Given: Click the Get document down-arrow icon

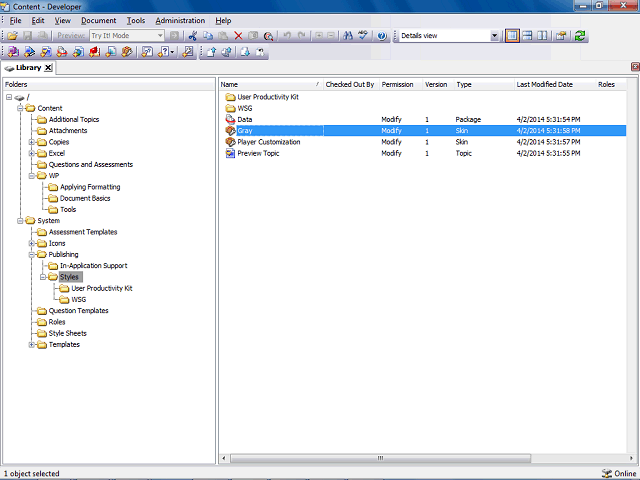Looking at the screenshot, I should pyautogui.click(x=245, y=52).
